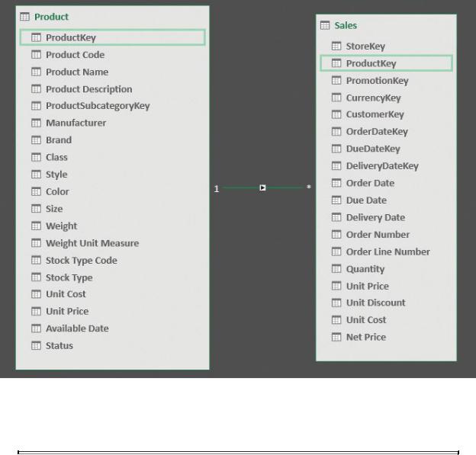Click the Product table header icon
This screenshot has width=476, height=455.
[24, 17]
